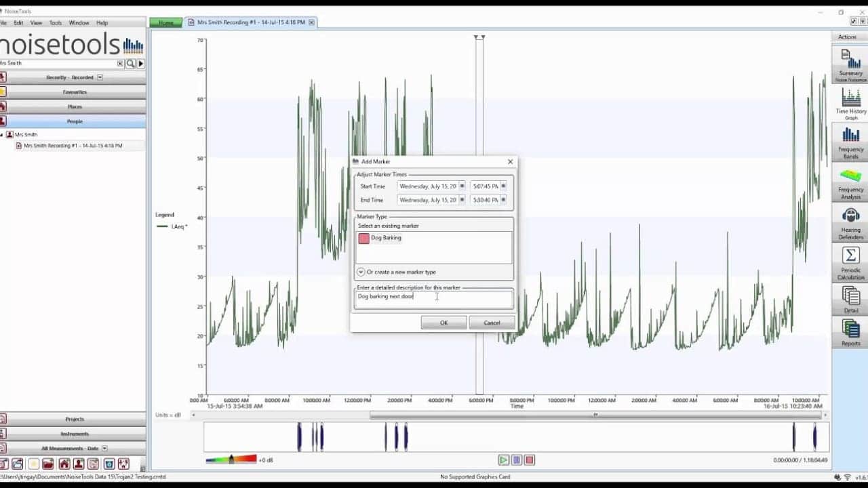Image resolution: width=868 pixels, height=488 pixels.
Task: Open the All Measurements Date dropdown arrow
Action: tap(104, 449)
